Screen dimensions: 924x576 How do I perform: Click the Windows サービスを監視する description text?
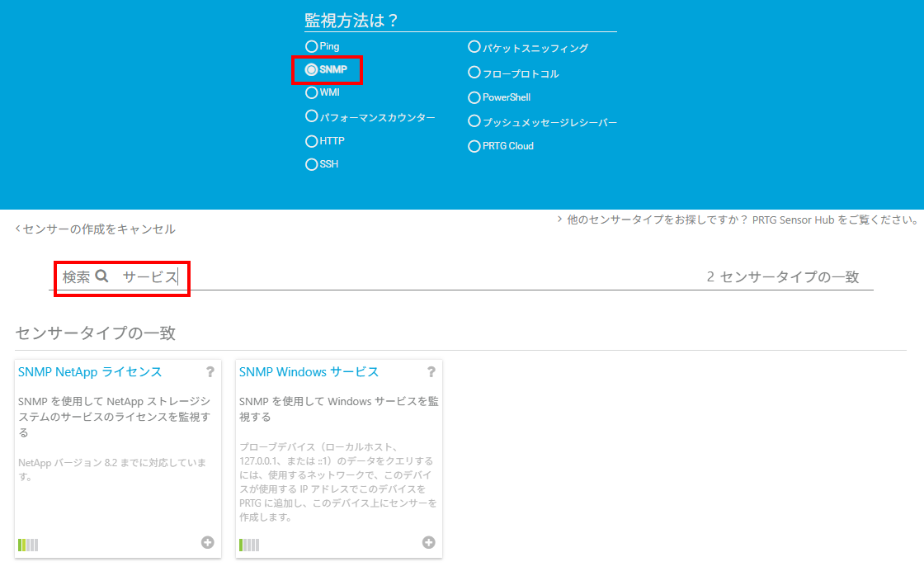[x=339, y=409]
